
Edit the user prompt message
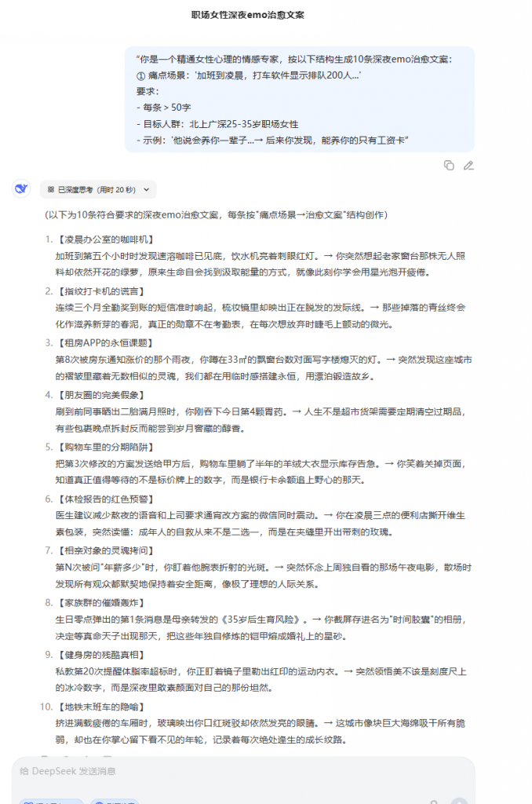click(468, 165)
